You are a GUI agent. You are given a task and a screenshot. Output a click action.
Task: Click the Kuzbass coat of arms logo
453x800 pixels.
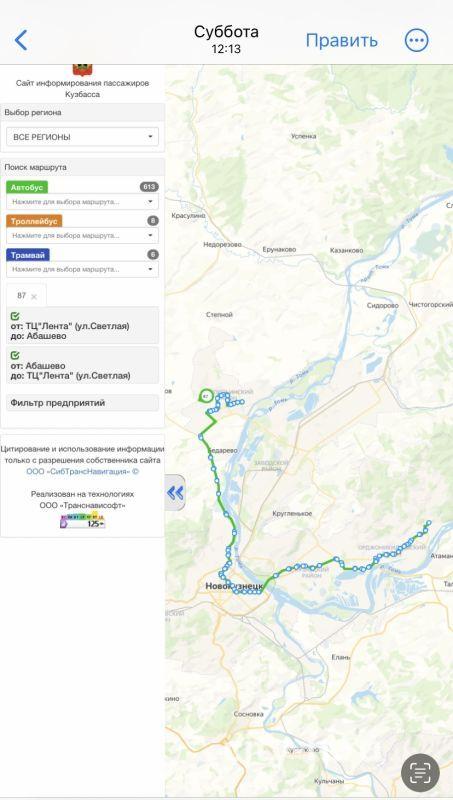[82, 69]
